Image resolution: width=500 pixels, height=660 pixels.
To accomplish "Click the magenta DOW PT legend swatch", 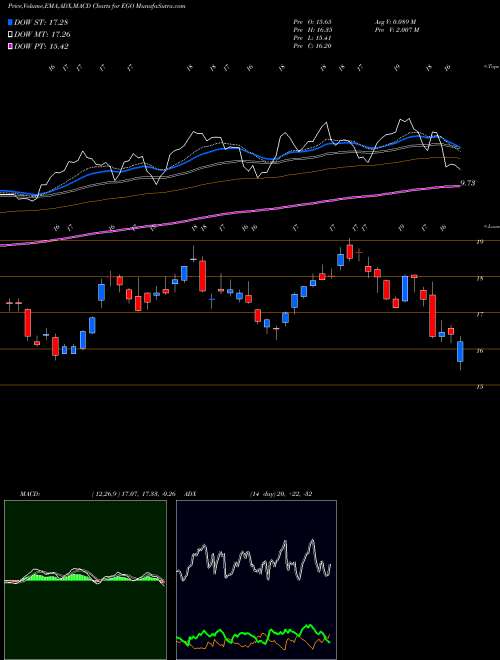I will (x=10, y=47).
